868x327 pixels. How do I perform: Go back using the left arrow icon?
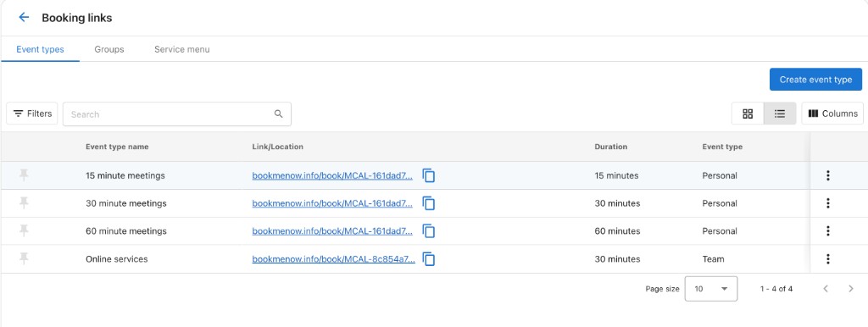pyautogui.click(x=24, y=18)
